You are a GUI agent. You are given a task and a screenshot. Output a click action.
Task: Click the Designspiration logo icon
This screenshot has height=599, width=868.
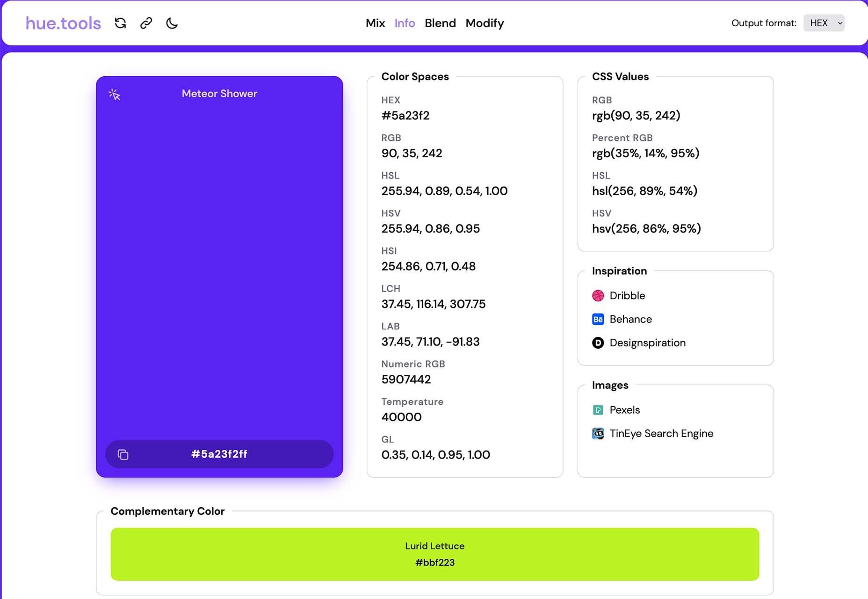598,343
